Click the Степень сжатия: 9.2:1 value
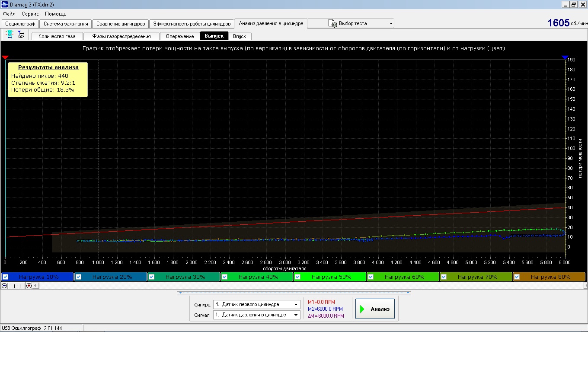This screenshot has width=588, height=389. pyautogui.click(x=43, y=83)
